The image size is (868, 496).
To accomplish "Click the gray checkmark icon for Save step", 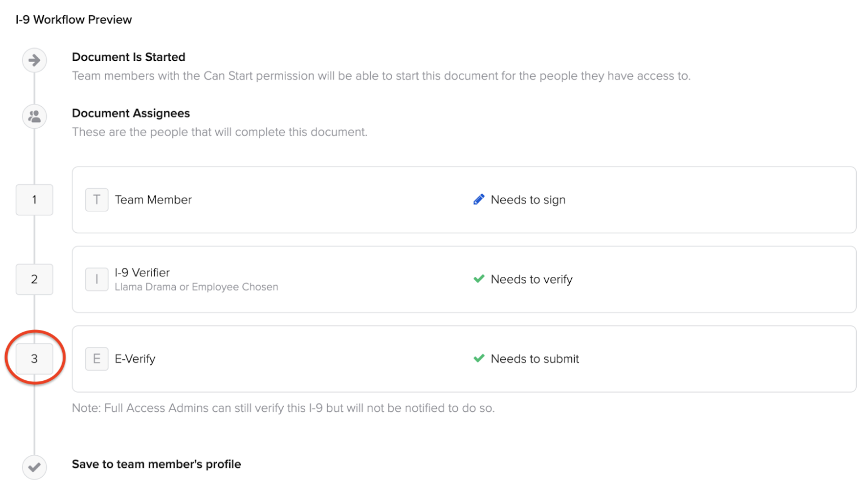I will pyautogui.click(x=34, y=467).
